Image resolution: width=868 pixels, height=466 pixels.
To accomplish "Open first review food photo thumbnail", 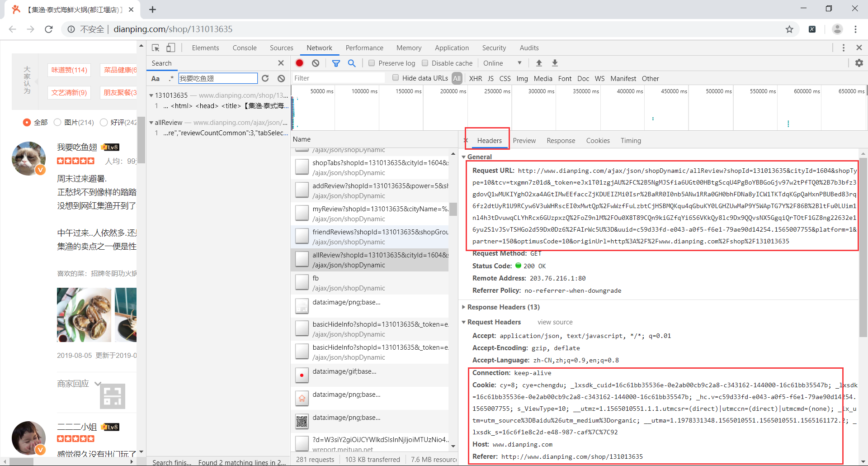I will tap(84, 315).
